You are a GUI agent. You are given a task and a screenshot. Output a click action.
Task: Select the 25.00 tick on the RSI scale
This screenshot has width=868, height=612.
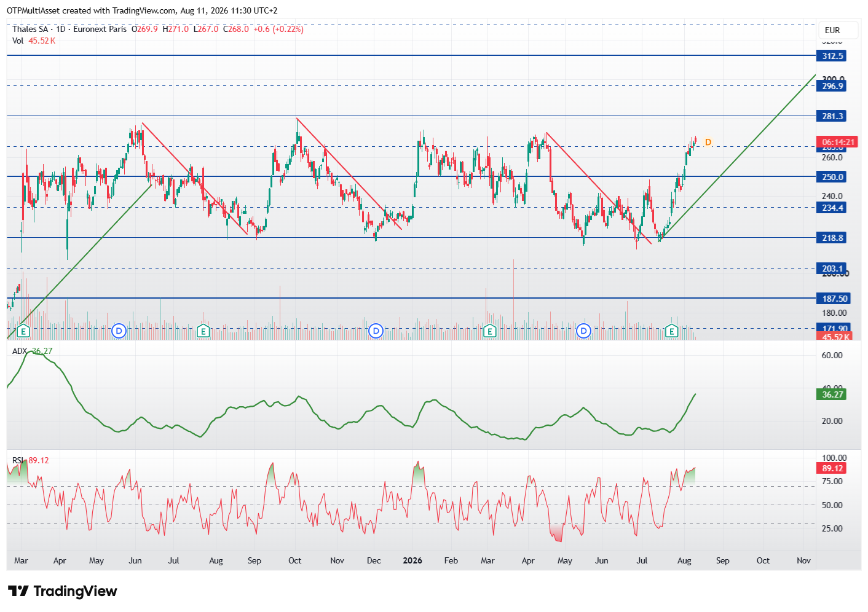pyautogui.click(x=832, y=528)
